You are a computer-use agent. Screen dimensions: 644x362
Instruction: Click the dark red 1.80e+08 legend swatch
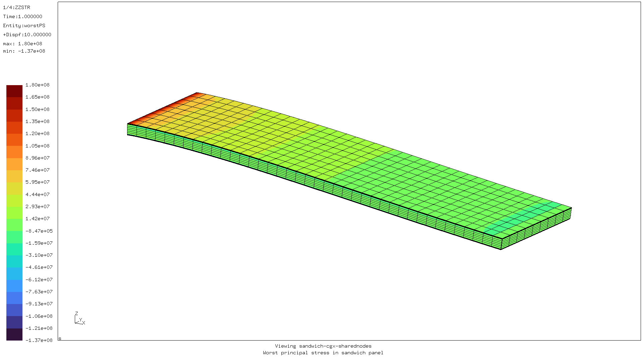[14, 91]
